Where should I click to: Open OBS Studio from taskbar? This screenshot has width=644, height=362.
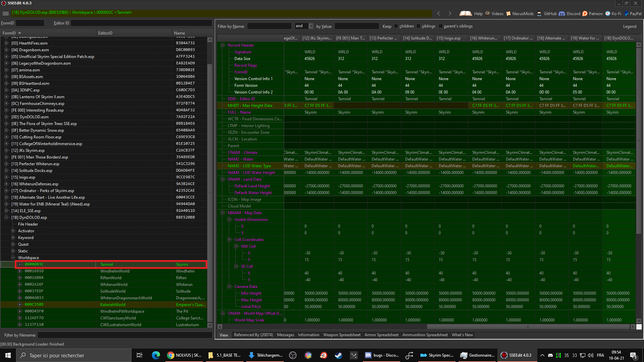[293, 355]
